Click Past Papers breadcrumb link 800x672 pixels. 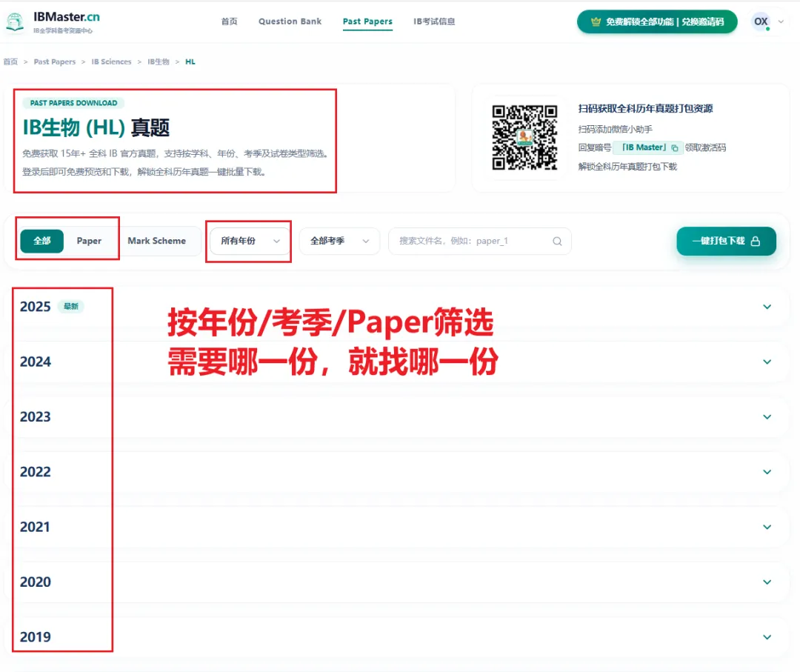tap(55, 61)
